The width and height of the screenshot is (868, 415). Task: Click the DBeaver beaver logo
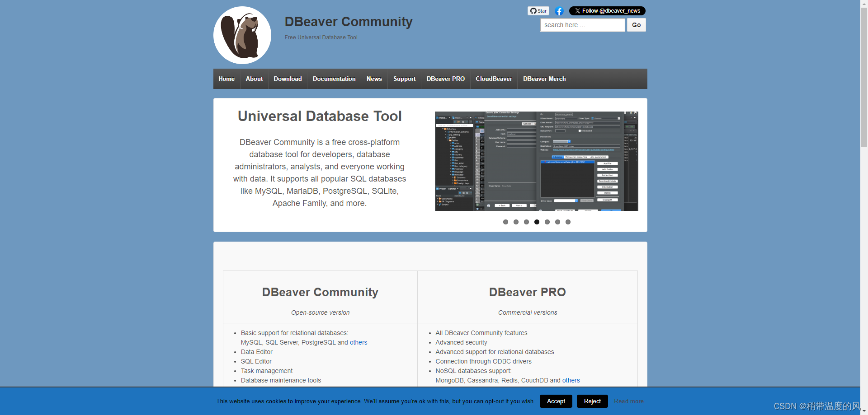pos(242,35)
